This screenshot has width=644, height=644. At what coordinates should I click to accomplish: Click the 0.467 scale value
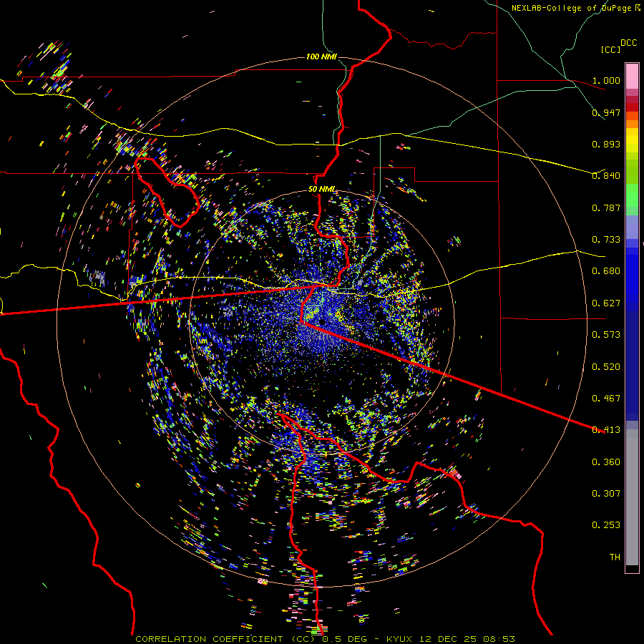[x=606, y=399]
